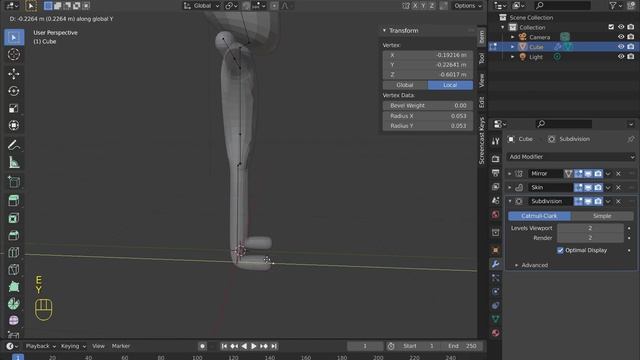Viewport: 640px width, 360px height.
Task: Collapse the Transform panel
Action: [384, 31]
